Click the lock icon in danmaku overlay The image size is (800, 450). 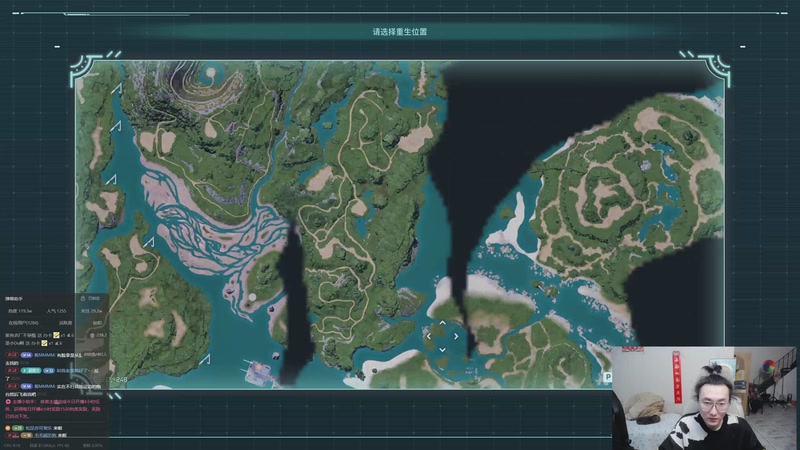[x=83, y=298]
